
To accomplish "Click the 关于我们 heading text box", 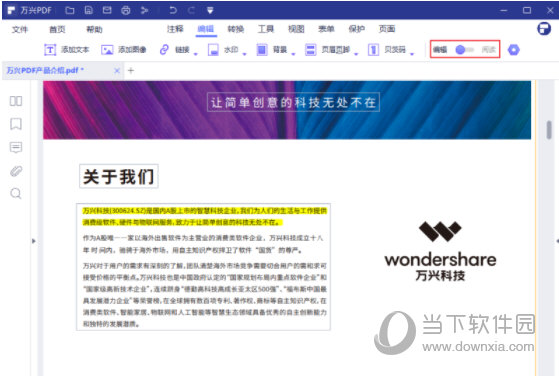I will tap(119, 176).
